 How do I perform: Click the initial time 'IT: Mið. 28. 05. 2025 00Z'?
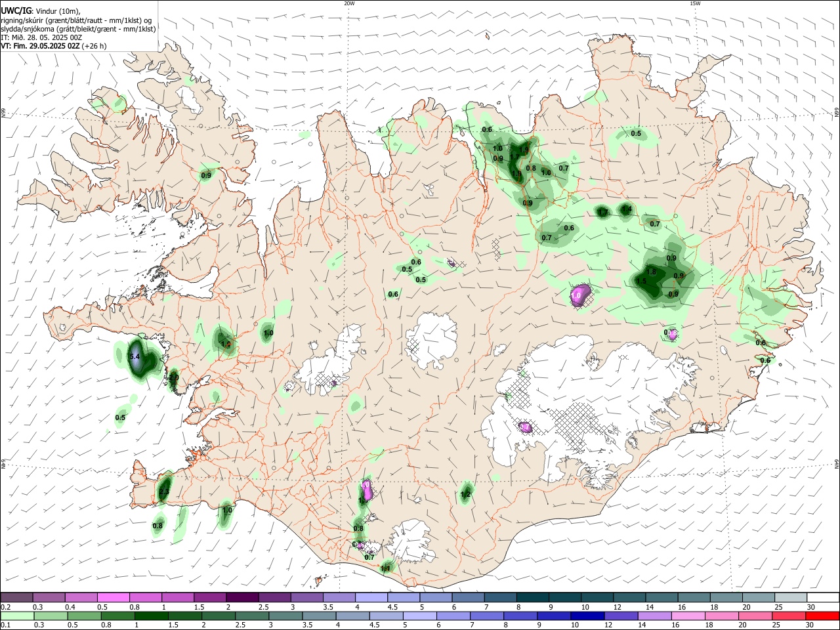[x=41, y=37]
